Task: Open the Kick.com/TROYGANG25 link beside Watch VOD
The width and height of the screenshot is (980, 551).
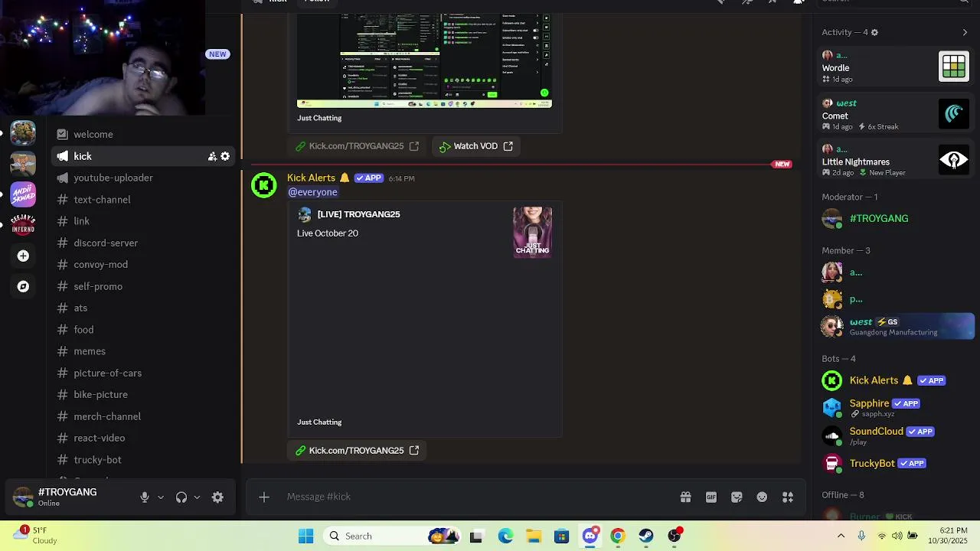Action: (357, 146)
